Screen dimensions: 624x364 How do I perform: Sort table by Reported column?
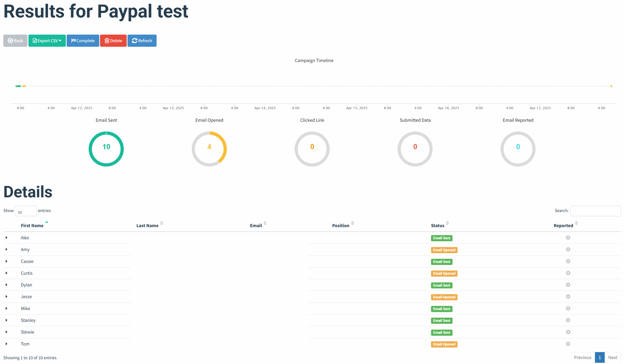(563, 226)
